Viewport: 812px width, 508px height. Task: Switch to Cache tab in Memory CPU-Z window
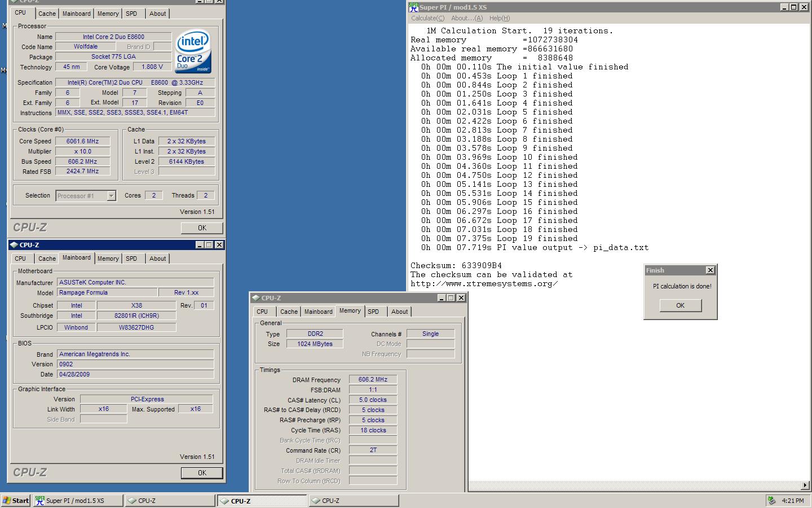point(289,312)
